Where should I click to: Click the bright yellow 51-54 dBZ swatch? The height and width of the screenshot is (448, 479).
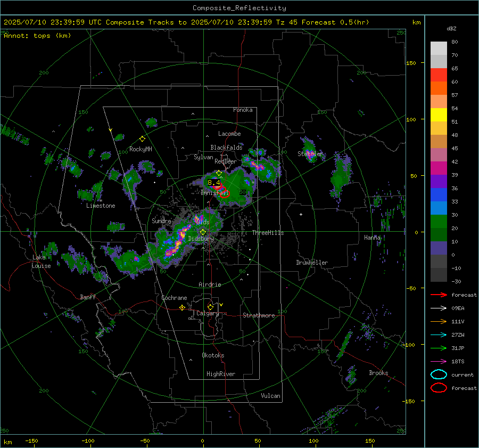(x=439, y=115)
